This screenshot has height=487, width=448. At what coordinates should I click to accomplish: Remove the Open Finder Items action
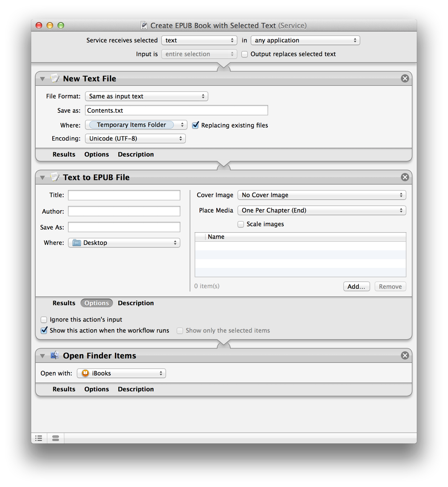point(405,356)
